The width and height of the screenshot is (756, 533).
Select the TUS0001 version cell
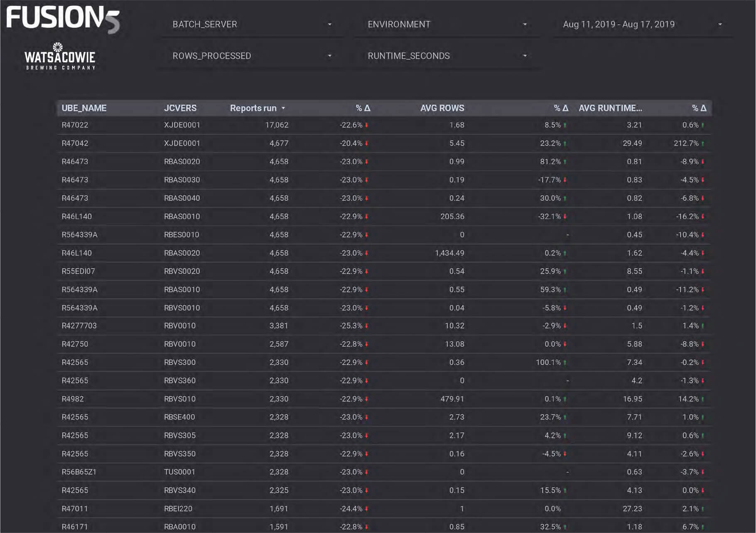(179, 472)
